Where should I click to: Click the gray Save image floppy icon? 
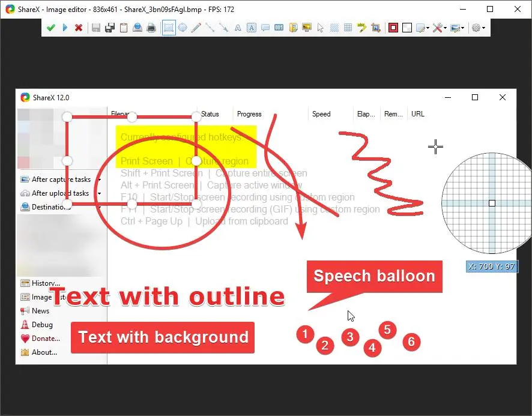click(x=96, y=28)
